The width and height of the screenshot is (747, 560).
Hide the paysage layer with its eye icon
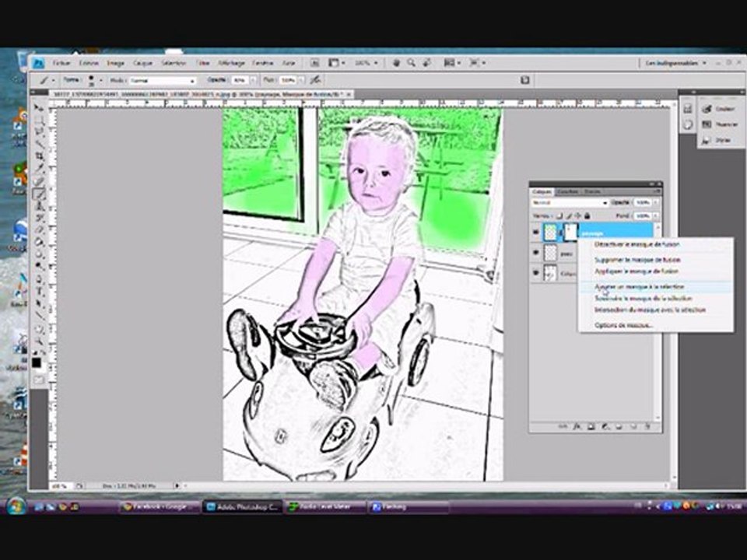pos(536,233)
